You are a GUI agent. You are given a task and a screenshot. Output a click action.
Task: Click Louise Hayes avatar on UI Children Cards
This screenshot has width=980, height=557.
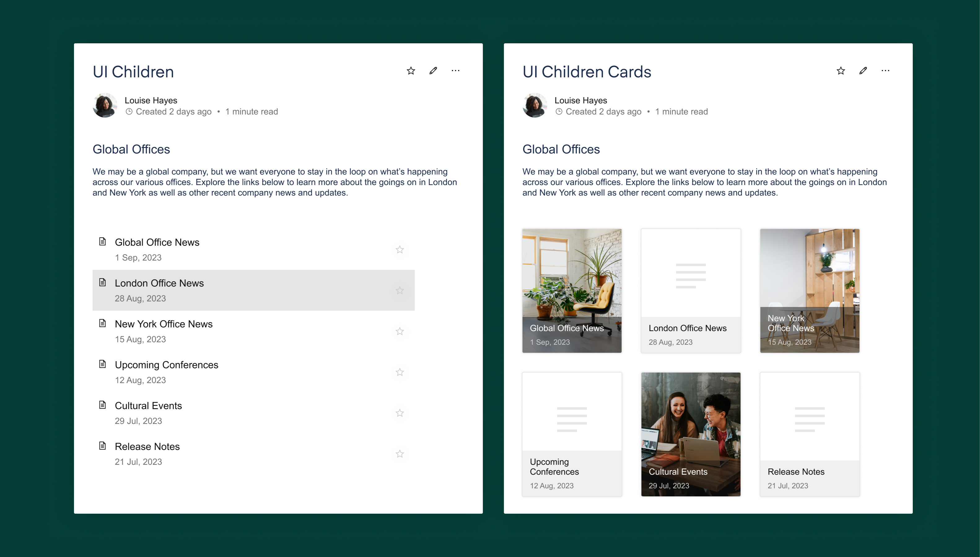point(534,105)
